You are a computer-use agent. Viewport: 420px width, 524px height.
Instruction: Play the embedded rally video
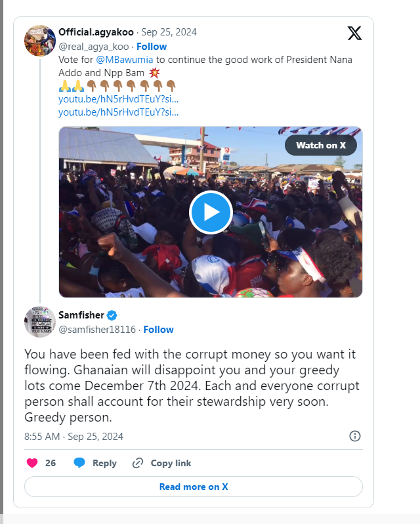[211, 212]
